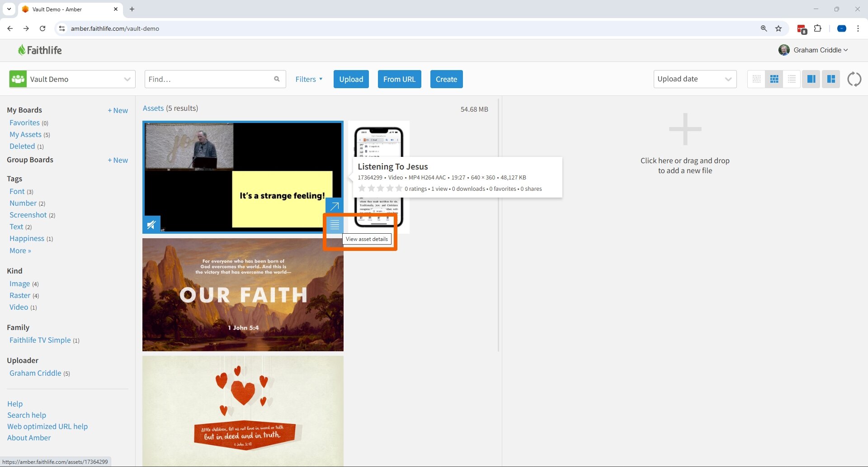868x467 pixels.
Task: Rate Listening To Jesus five stars
Action: (399, 189)
